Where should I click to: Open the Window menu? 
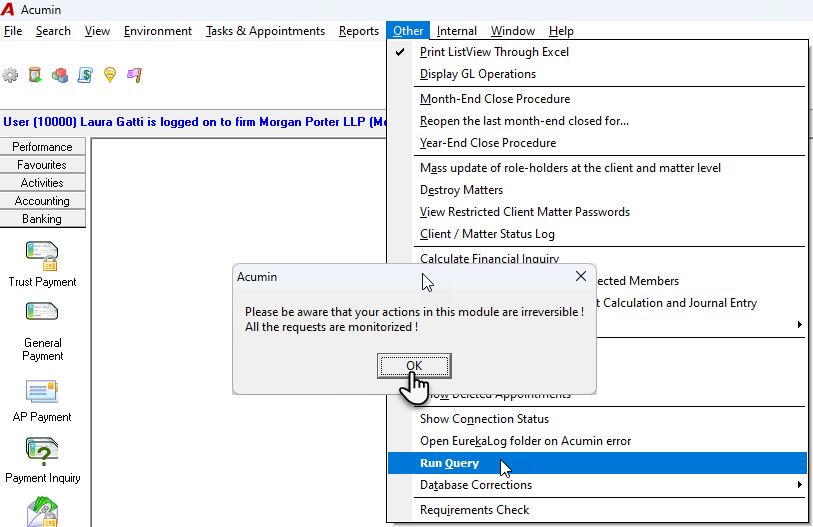coord(513,31)
